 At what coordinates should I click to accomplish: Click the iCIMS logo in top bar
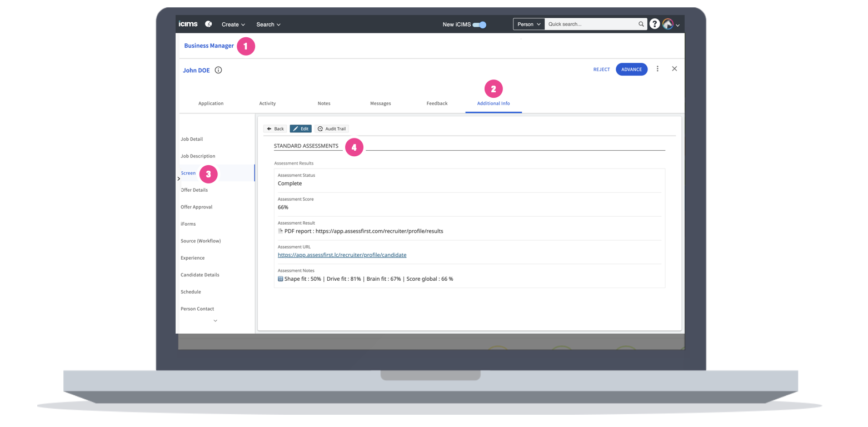[188, 24]
